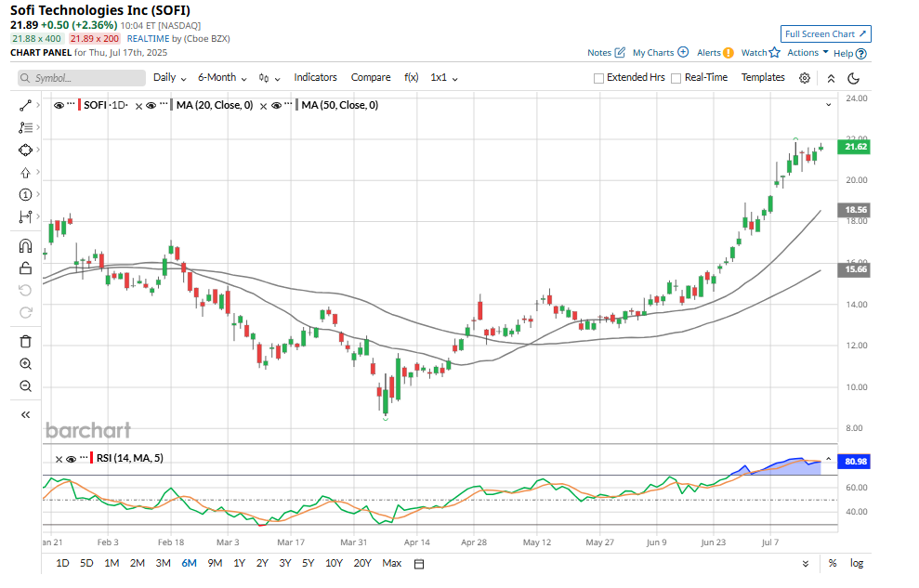The image size is (919, 588).
Task: Switch the price scale to percent (%)
Action: 833,564
